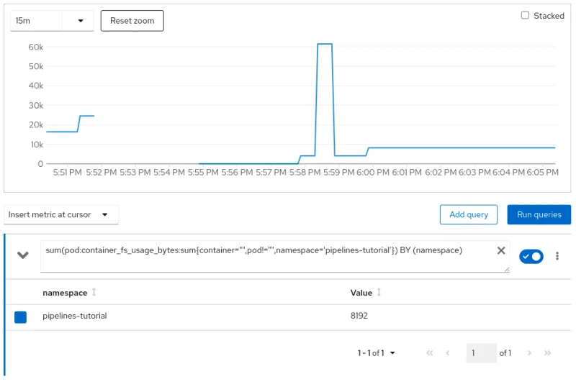Click the Reset zoom button
This screenshot has height=392, width=576.
click(132, 21)
